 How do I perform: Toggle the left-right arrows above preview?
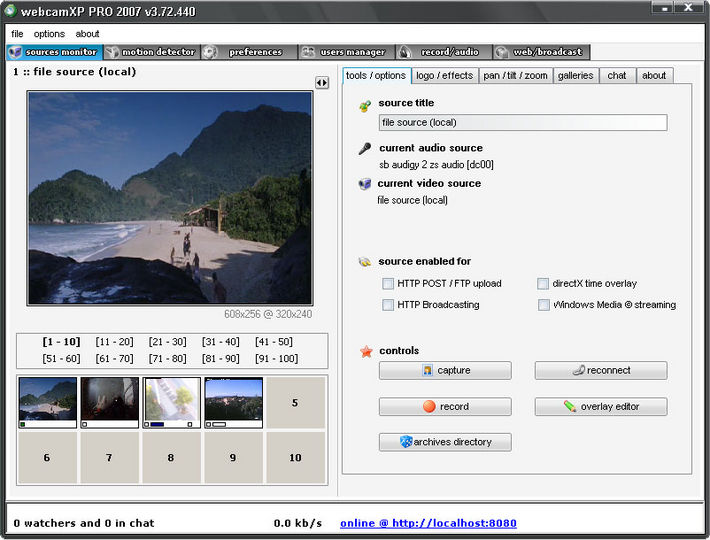click(322, 82)
